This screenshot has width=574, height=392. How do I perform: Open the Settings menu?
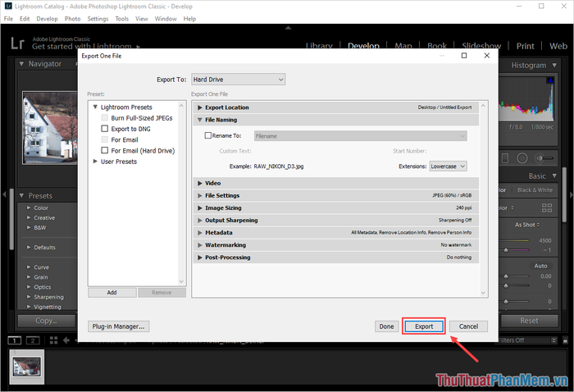[98, 19]
